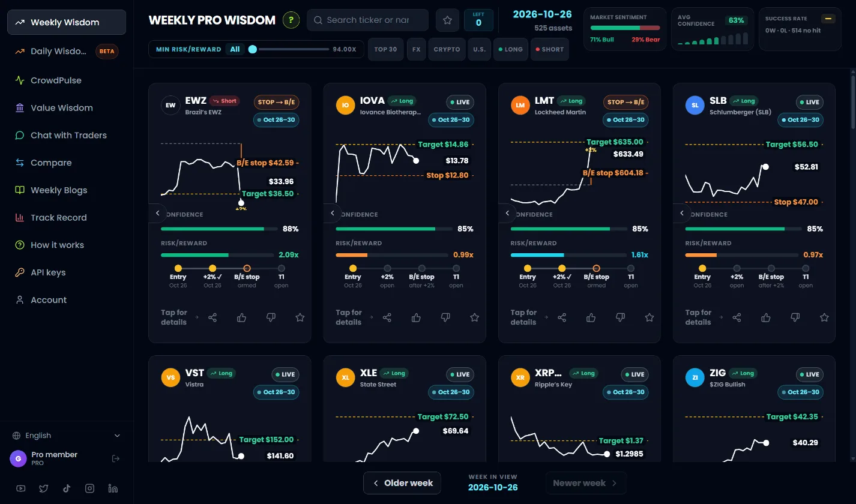Screen dimensions: 856x504
Task: Open Value Wisdom
Action: pos(67,108)
